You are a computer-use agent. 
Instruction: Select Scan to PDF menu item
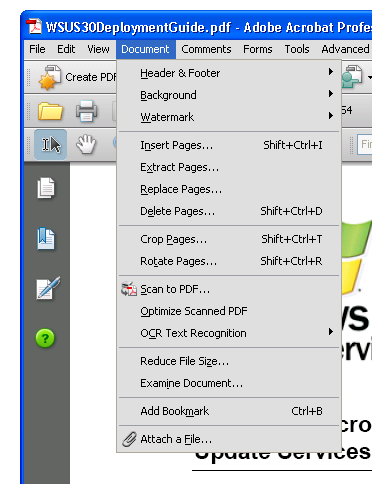(229, 289)
